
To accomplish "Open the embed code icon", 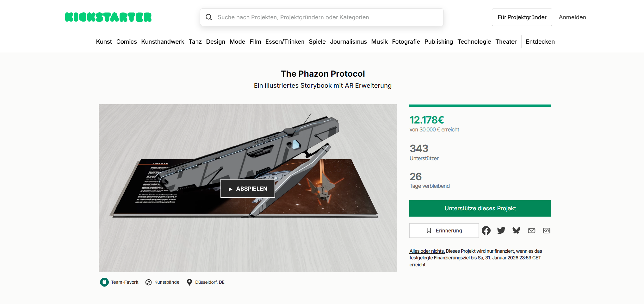I will pos(547,231).
